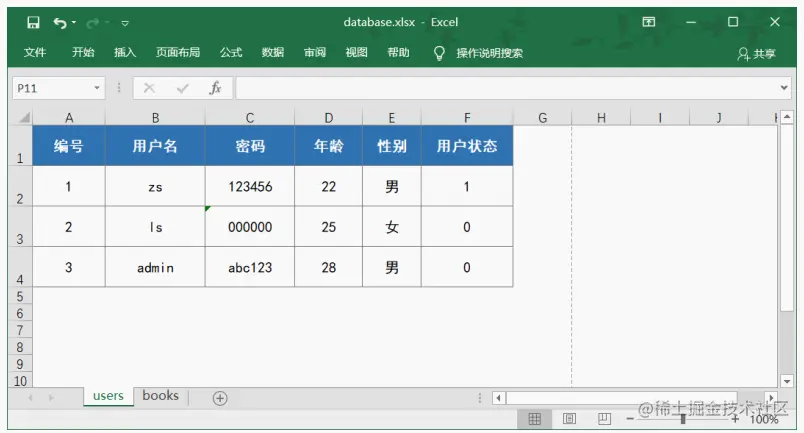This screenshot has height=433, width=804.
Task: Click the cell containing admin
Action: pos(155,267)
